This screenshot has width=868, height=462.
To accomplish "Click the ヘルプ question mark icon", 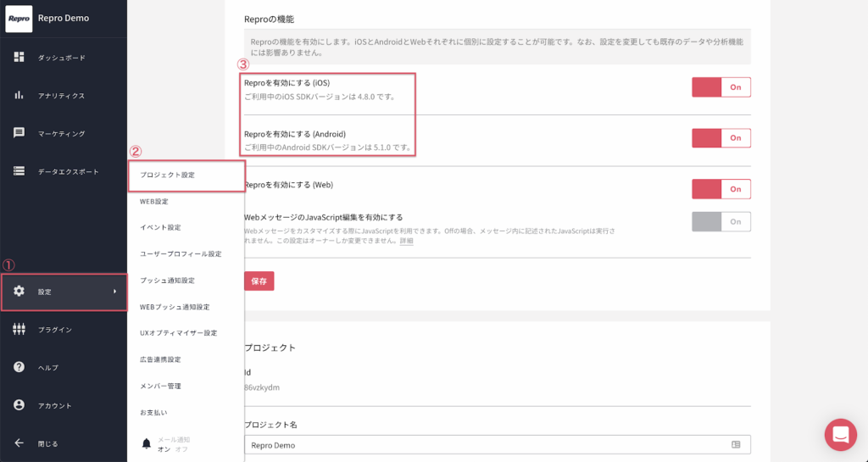I will (19, 367).
